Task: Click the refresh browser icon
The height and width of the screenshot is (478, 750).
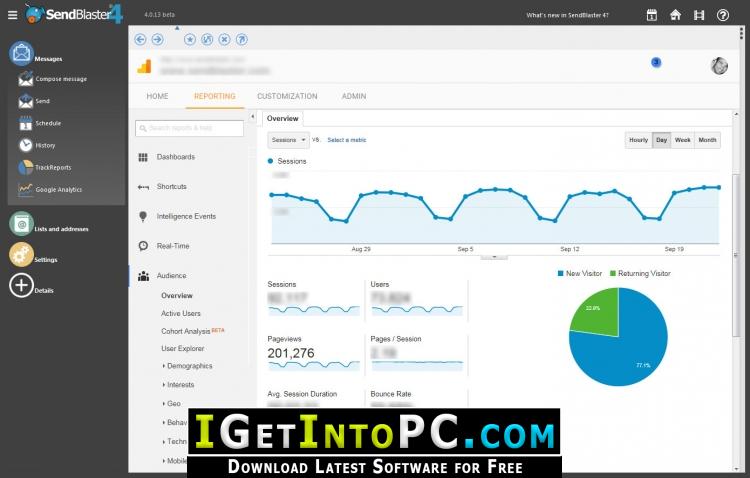Action: tap(207, 39)
